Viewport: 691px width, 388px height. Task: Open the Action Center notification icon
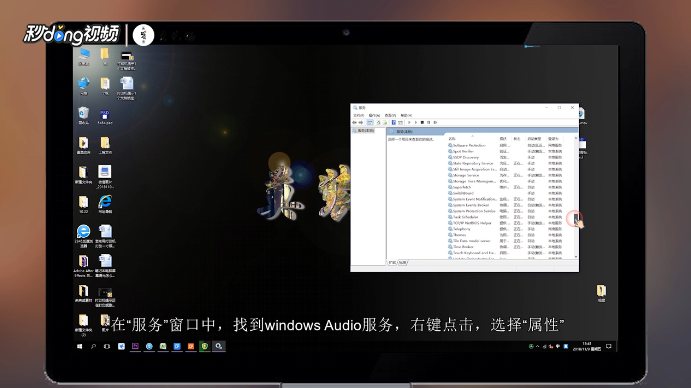coord(609,347)
